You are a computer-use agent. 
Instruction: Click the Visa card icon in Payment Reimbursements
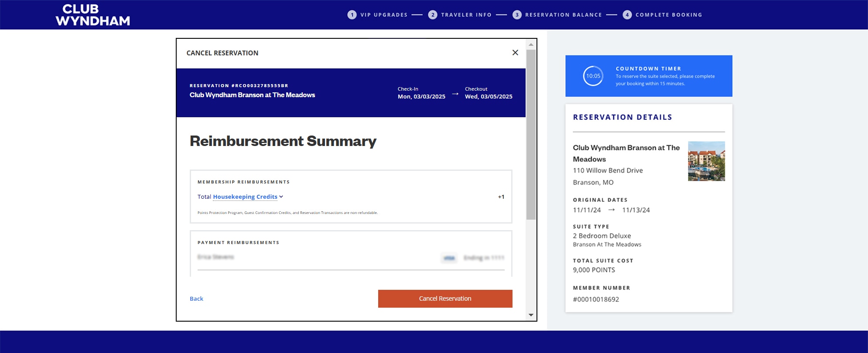click(x=449, y=258)
